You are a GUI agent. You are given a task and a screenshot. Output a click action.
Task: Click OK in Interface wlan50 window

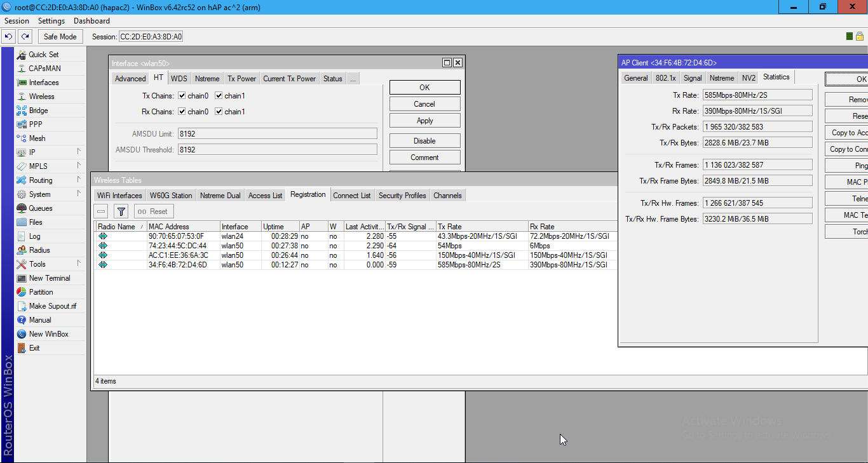[424, 88]
